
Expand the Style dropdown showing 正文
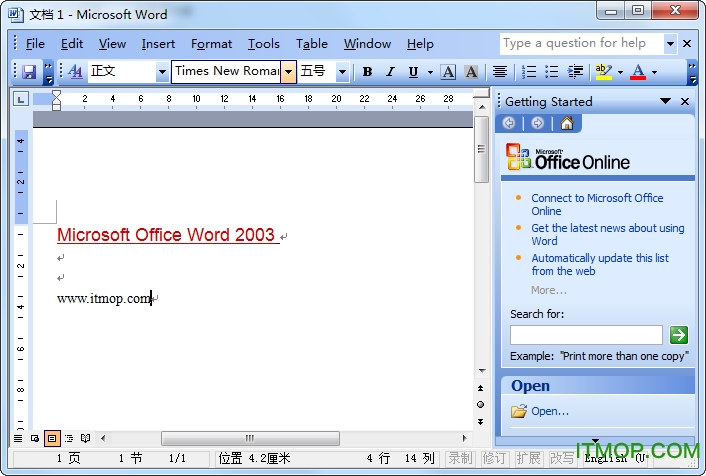[162, 72]
